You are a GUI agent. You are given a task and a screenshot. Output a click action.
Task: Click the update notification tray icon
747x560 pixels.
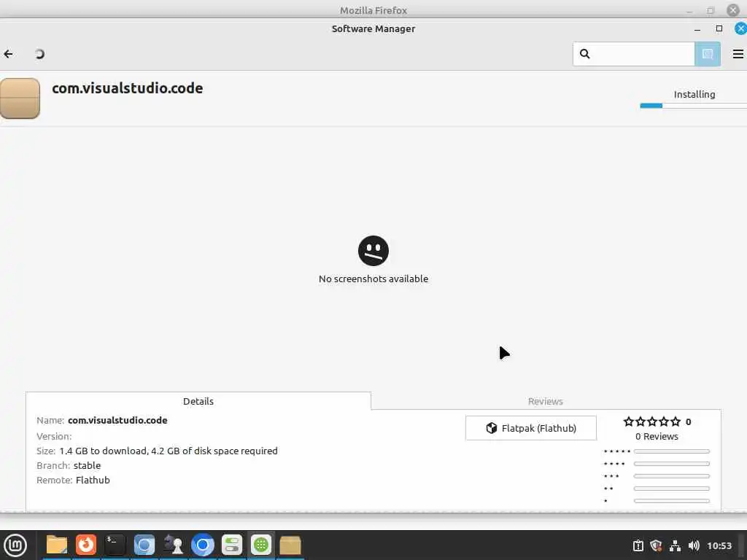(x=638, y=545)
